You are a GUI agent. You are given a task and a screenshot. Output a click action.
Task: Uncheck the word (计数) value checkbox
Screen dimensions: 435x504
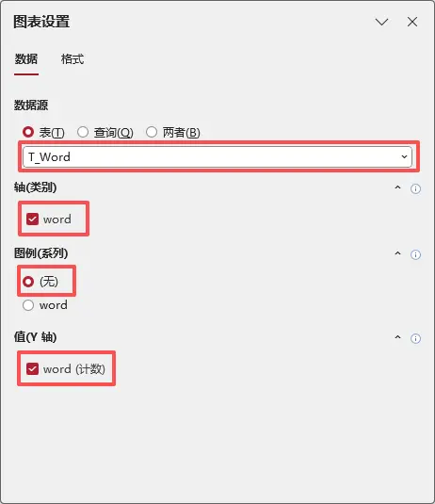pyautogui.click(x=32, y=368)
